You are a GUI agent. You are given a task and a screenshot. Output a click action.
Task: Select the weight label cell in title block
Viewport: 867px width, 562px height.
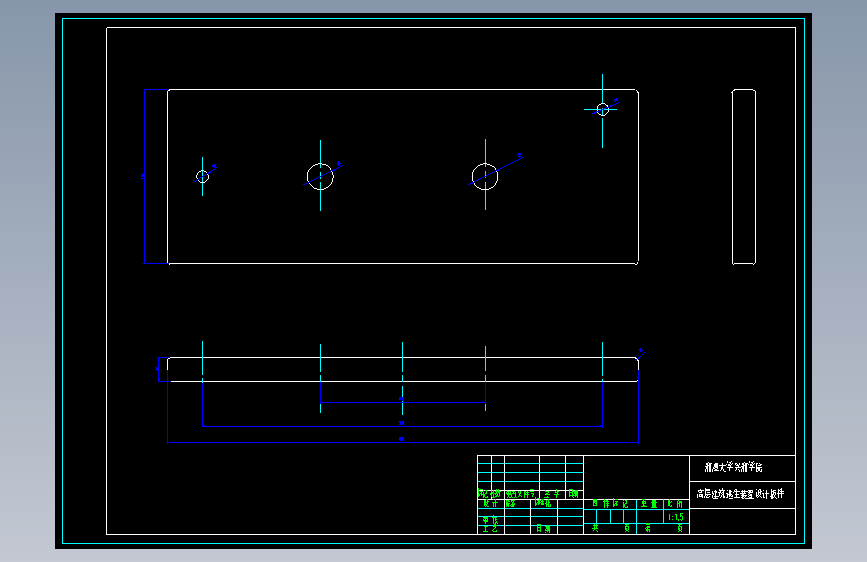650,504
